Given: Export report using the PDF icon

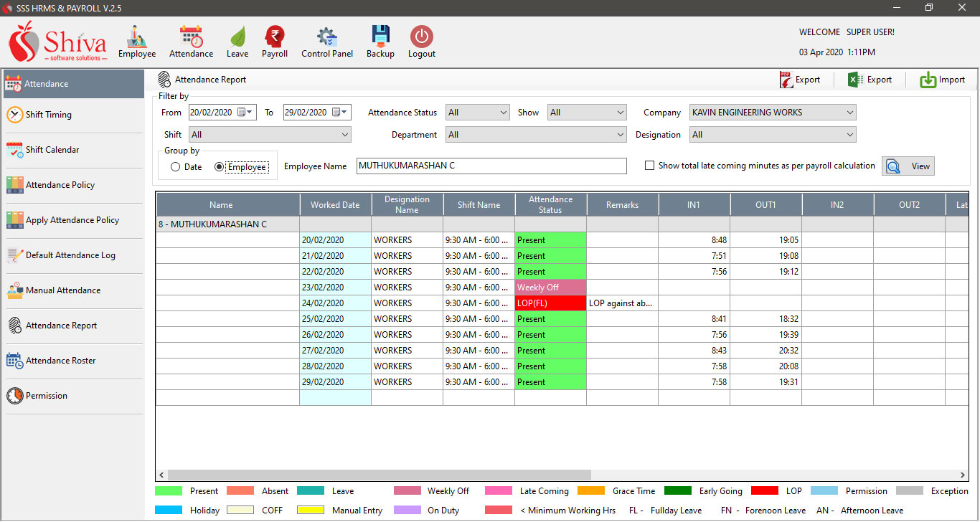Looking at the screenshot, I should [x=787, y=80].
